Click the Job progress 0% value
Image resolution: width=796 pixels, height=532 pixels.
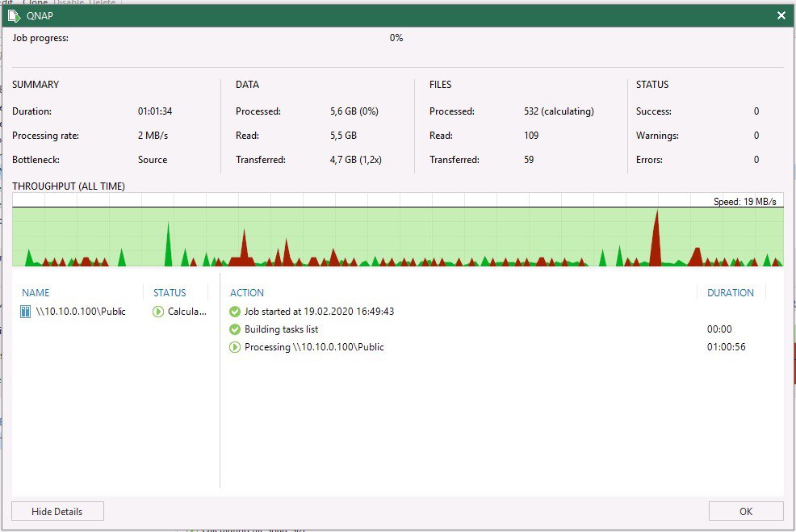pos(396,38)
